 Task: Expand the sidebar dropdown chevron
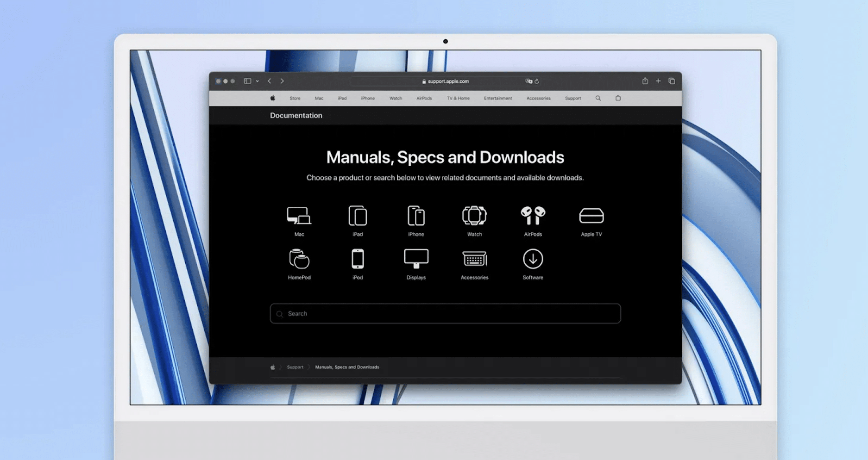pos(258,81)
